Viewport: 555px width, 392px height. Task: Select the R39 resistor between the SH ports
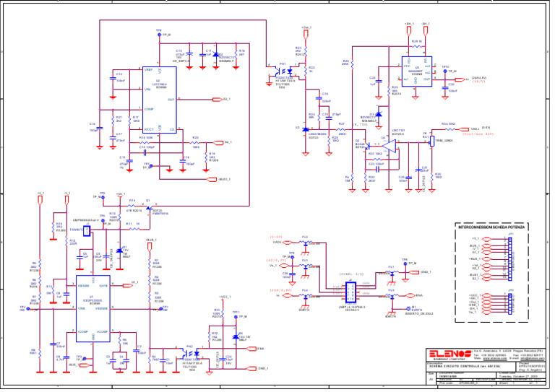[x=416, y=46]
